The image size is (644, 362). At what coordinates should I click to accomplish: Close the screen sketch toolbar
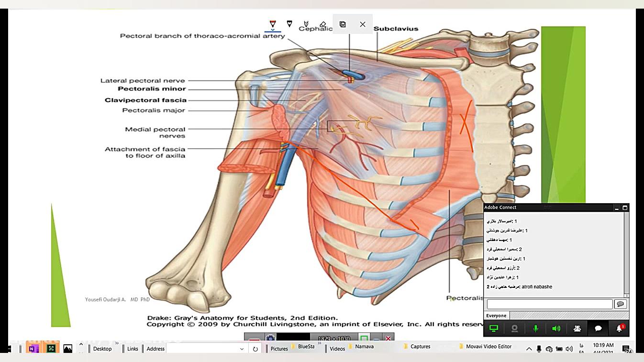363,24
